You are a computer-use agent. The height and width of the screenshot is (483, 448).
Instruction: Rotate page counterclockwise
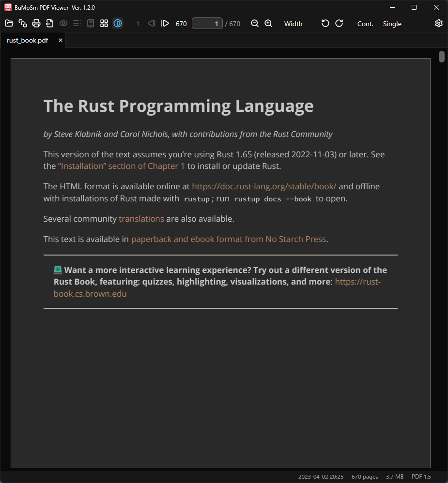325,23
